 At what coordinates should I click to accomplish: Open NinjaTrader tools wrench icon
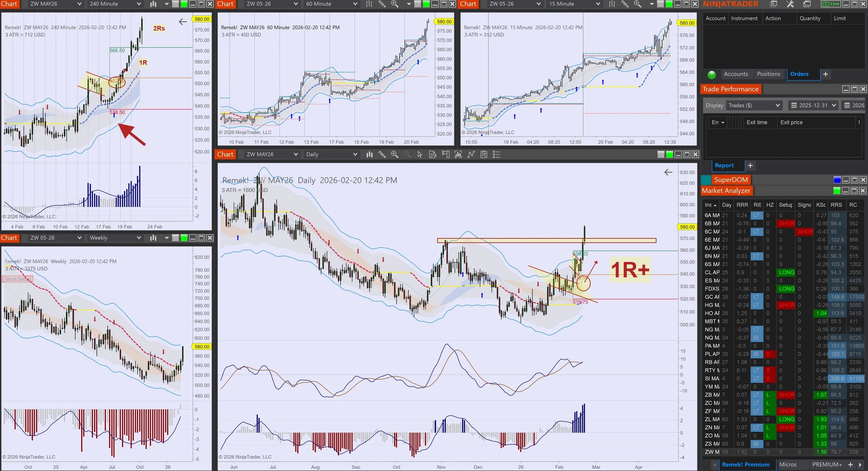pos(790,4)
